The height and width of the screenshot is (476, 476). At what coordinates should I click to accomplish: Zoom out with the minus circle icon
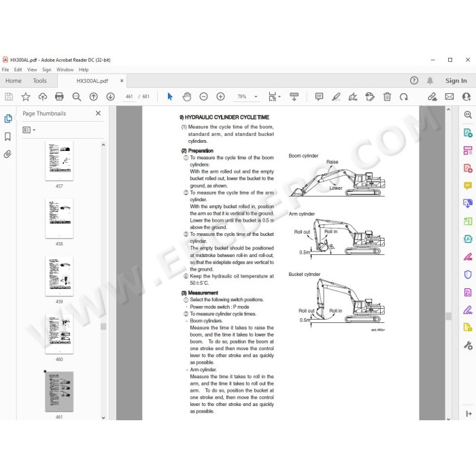pos(204,97)
